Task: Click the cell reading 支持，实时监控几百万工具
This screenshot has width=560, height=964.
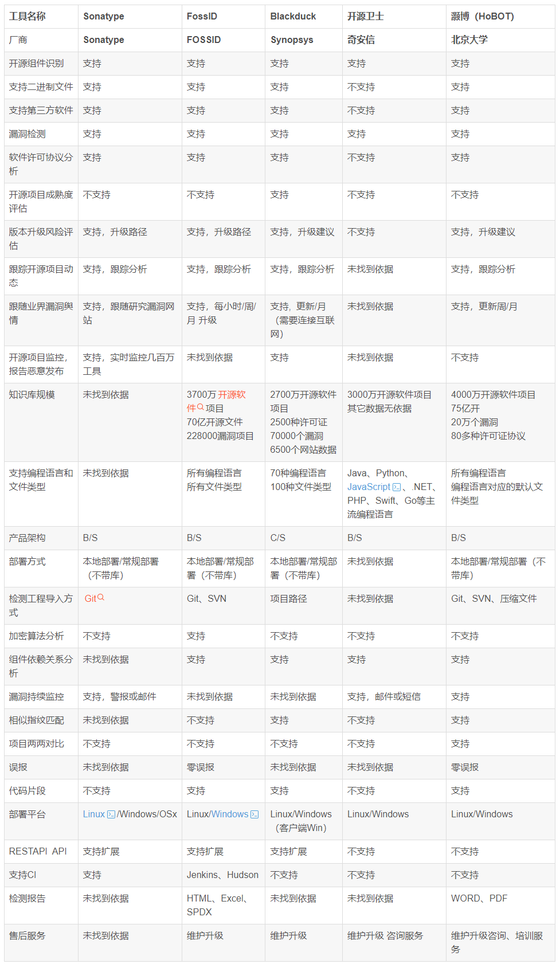Action: pyautogui.click(x=130, y=365)
